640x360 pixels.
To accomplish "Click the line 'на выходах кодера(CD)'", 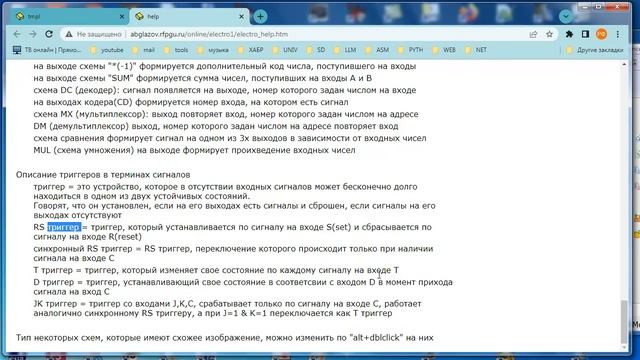I will 191,102.
